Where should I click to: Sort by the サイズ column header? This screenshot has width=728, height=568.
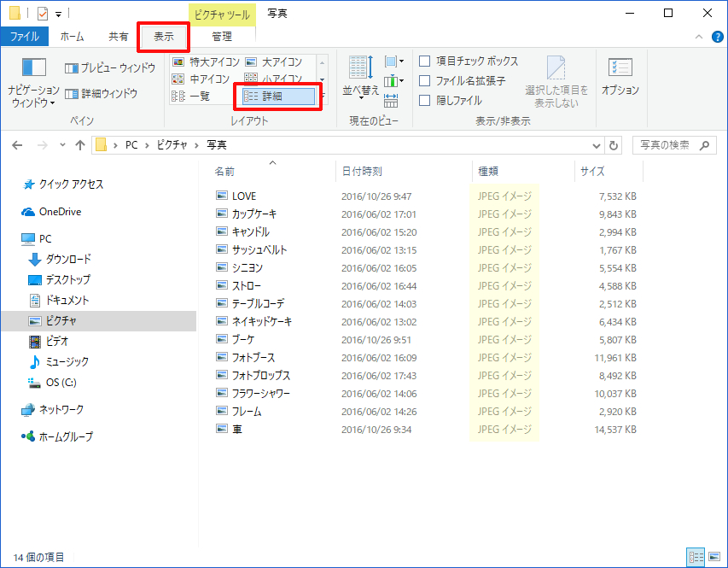tap(609, 171)
